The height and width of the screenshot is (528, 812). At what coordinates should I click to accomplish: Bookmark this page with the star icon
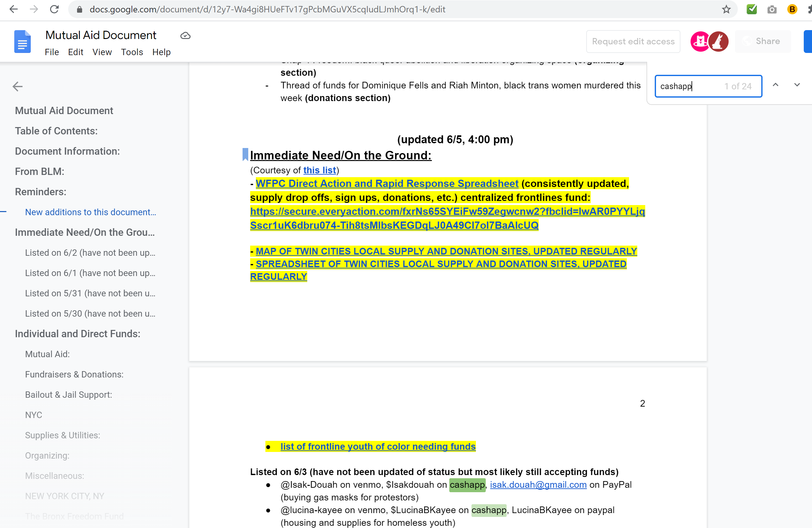tap(726, 9)
